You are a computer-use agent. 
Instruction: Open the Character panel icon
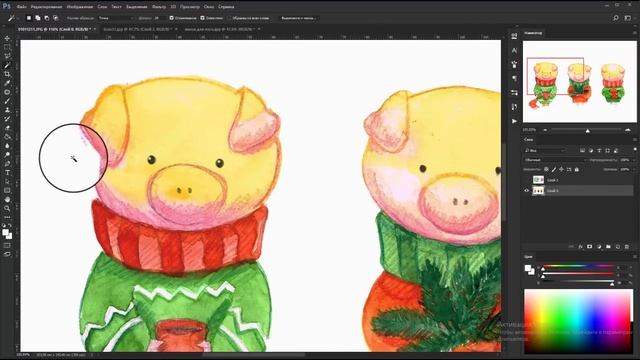coord(514,50)
